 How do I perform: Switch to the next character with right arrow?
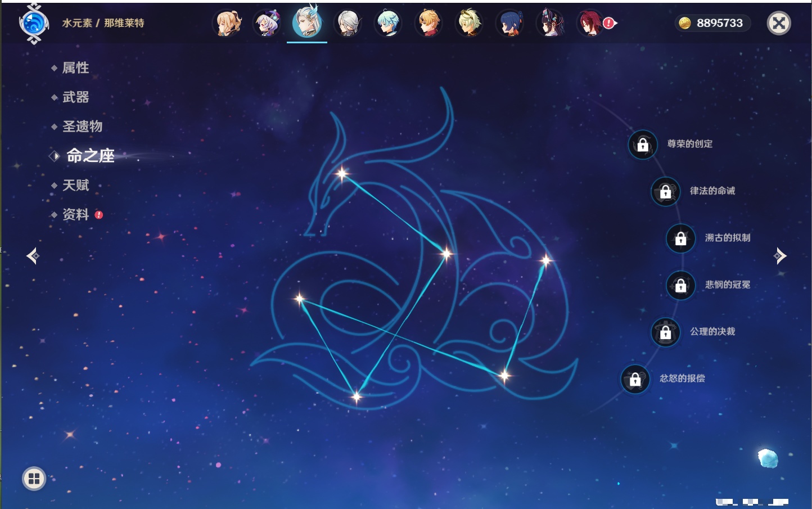[780, 256]
